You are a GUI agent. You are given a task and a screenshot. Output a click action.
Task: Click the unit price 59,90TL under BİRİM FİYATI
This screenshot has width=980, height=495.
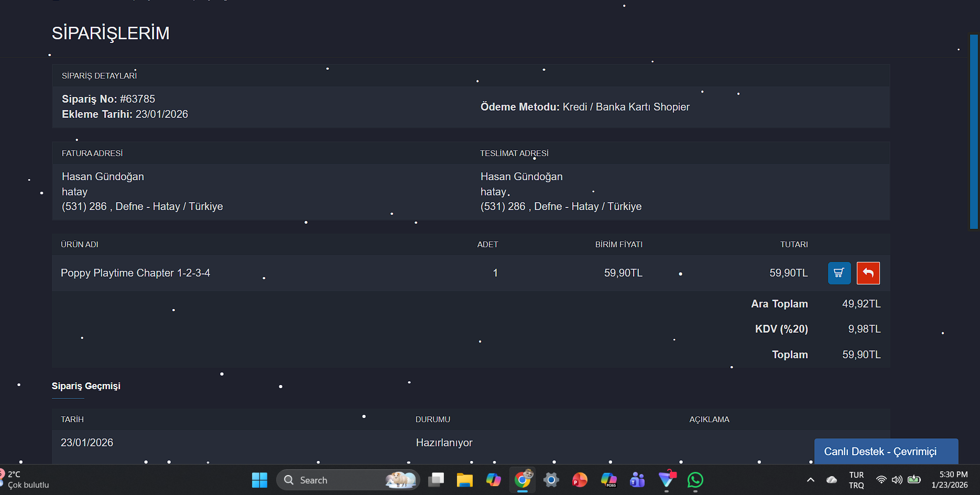pos(623,273)
